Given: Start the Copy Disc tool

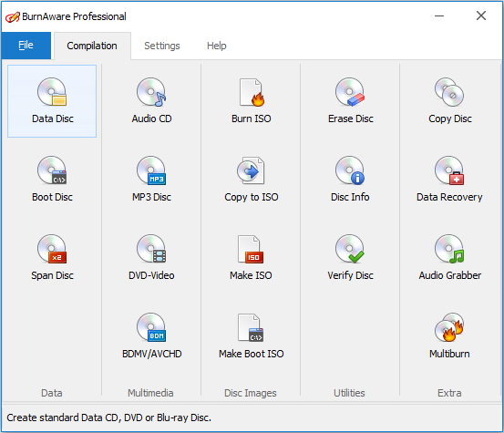Looking at the screenshot, I should pyautogui.click(x=449, y=101).
